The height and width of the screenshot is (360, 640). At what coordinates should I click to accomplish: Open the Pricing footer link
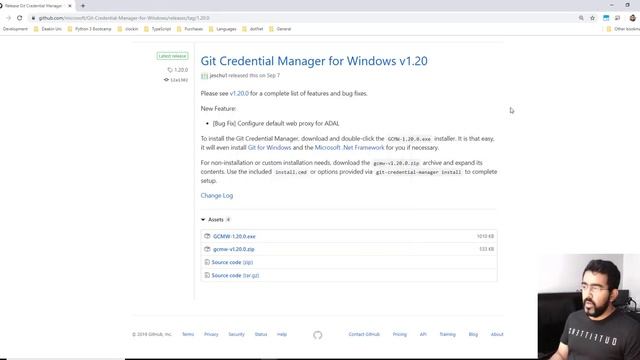(400, 334)
